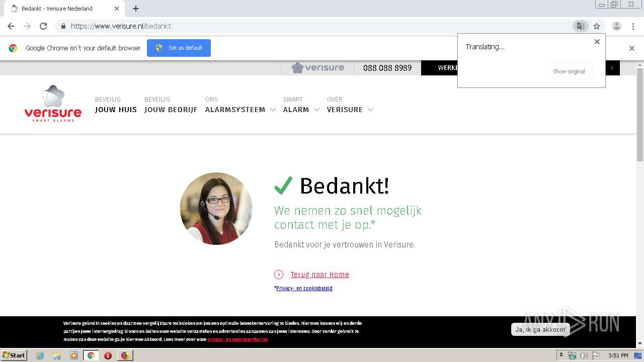Expand the Over Verisure menu chevron
The height and width of the screenshot is (362, 644).
(370, 110)
